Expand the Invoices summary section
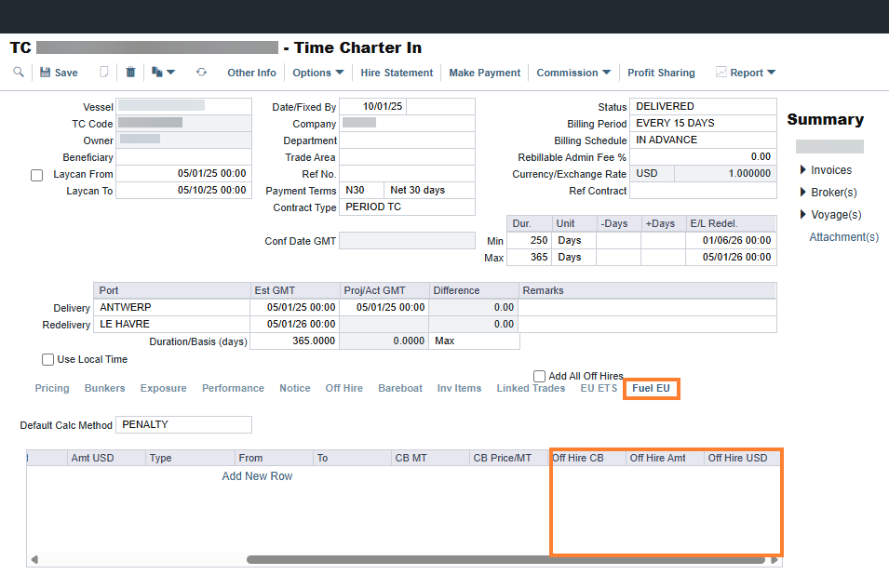 (x=826, y=170)
